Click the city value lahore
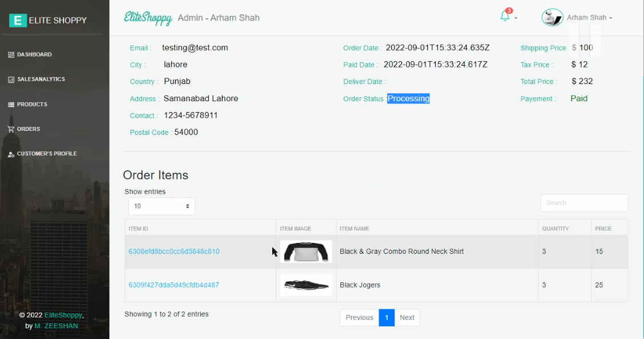This screenshot has width=644, height=339. coord(176,65)
